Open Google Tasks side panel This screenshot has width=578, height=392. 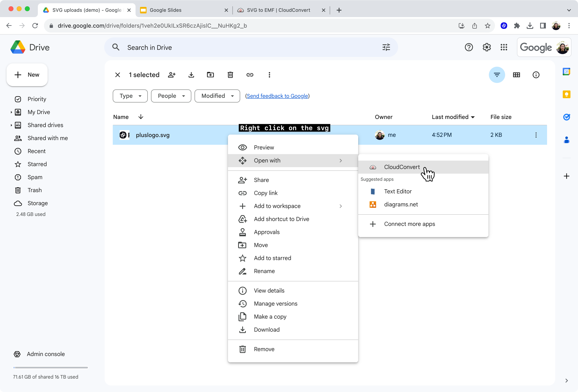click(566, 117)
